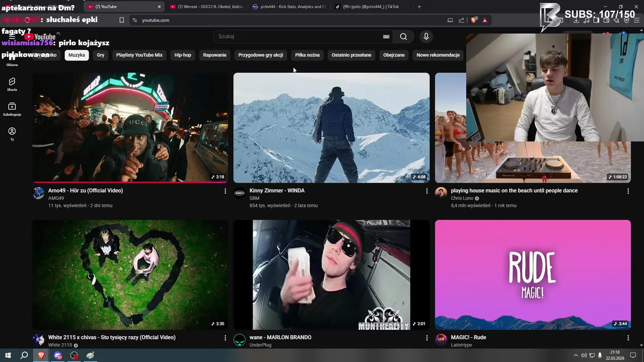Image resolution: width=644 pixels, height=362 pixels.
Task: Open the on-screen keyboard in the search box
Action: point(386,37)
